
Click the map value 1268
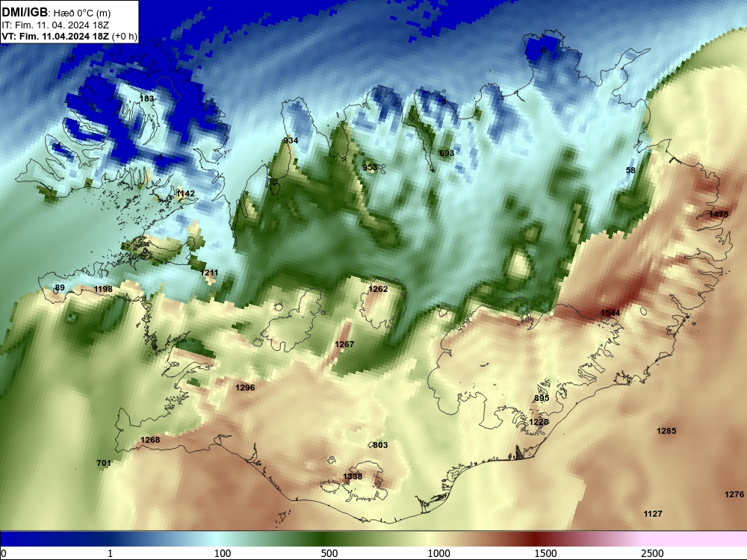[x=151, y=440]
